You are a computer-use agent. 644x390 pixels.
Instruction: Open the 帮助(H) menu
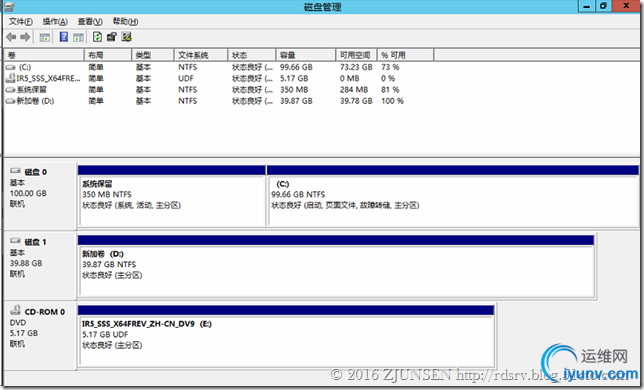tap(125, 21)
